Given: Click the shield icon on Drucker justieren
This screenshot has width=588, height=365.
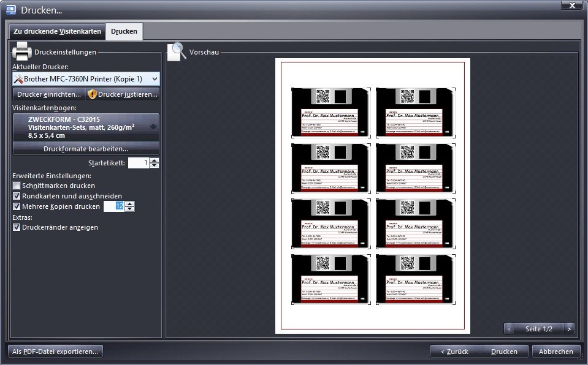Looking at the screenshot, I should tap(92, 94).
